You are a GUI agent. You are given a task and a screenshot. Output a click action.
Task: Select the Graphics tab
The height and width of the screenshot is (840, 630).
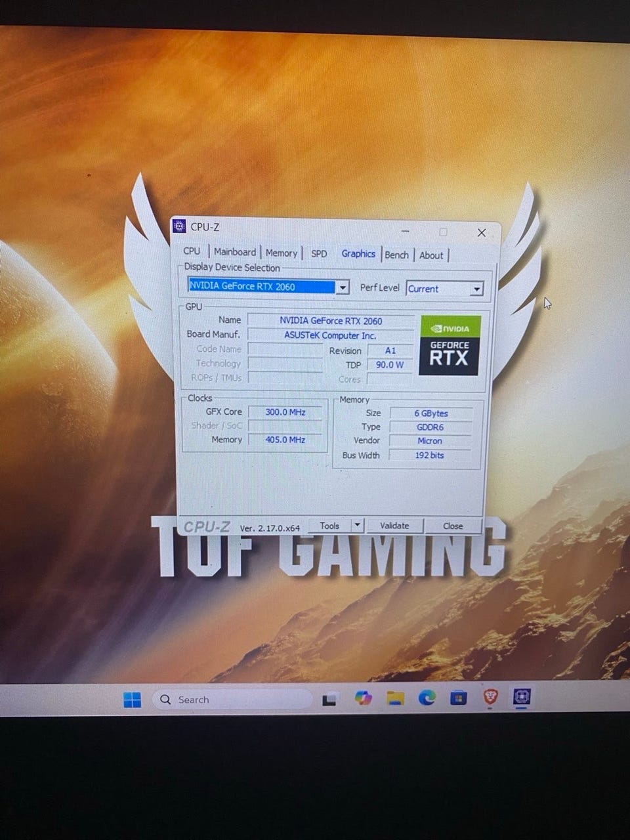coord(358,254)
